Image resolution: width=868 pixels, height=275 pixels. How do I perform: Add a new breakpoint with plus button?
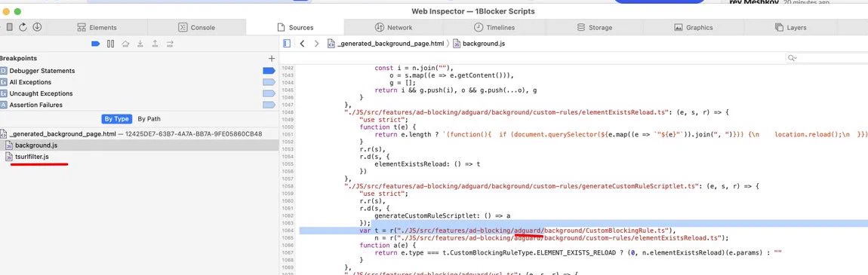[271, 59]
